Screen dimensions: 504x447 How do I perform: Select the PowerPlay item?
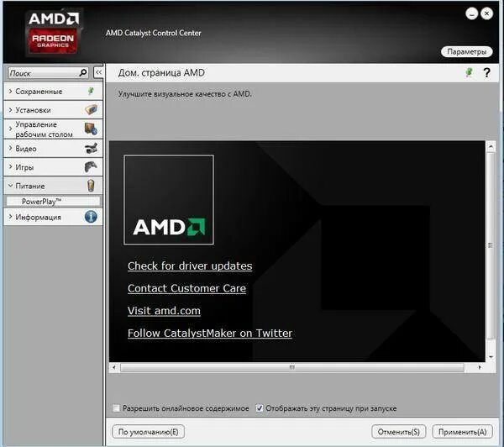coord(54,202)
